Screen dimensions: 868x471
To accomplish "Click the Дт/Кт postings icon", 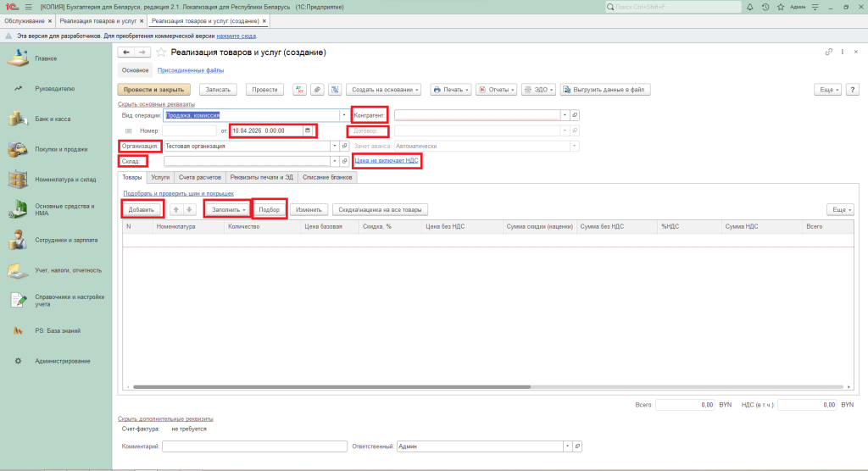I will coord(299,89).
